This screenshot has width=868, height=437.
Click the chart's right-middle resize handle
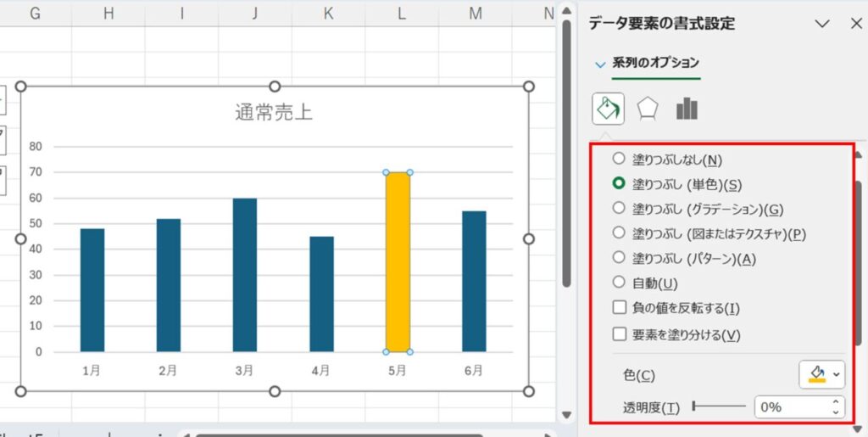529,238
